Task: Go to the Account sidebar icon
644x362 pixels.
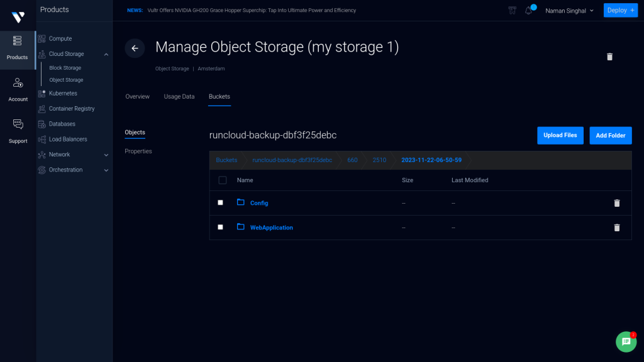Action: [18, 83]
